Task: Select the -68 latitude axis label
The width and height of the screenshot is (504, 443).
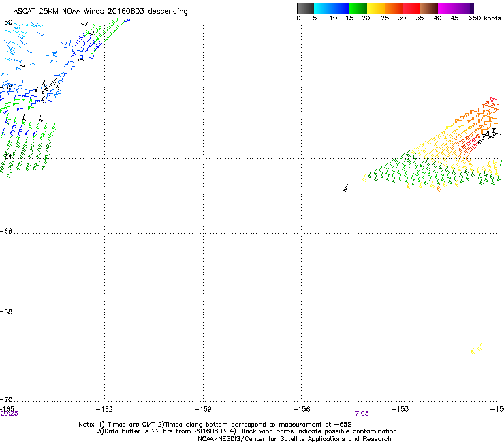Action: point(6,311)
